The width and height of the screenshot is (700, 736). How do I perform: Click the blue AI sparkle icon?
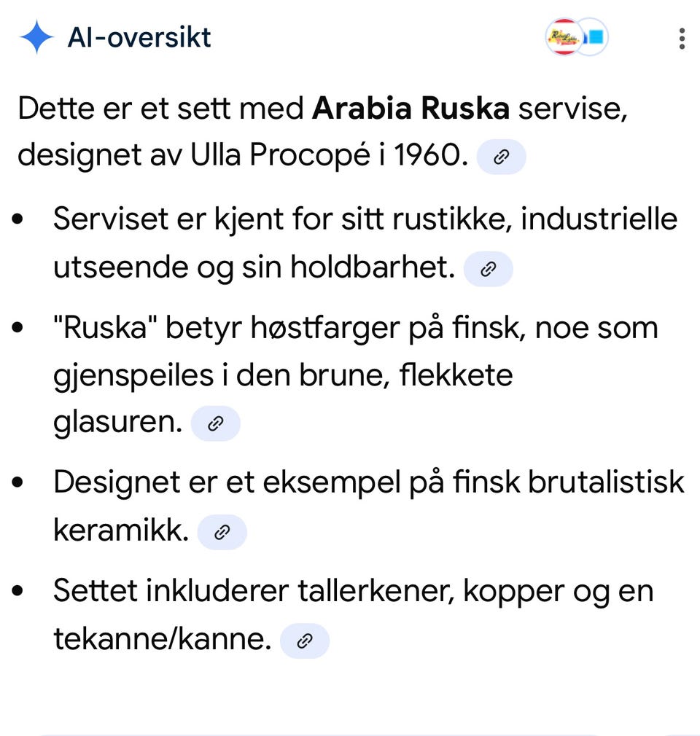pyautogui.click(x=36, y=37)
